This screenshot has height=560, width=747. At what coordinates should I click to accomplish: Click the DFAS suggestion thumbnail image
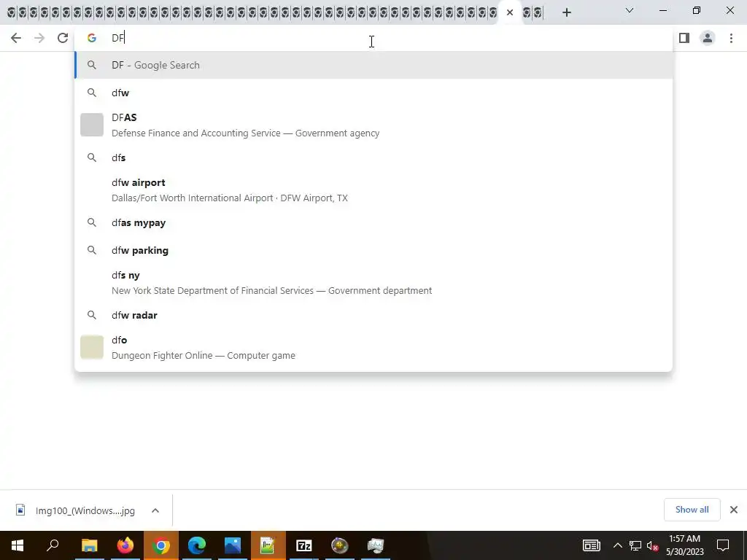click(92, 125)
